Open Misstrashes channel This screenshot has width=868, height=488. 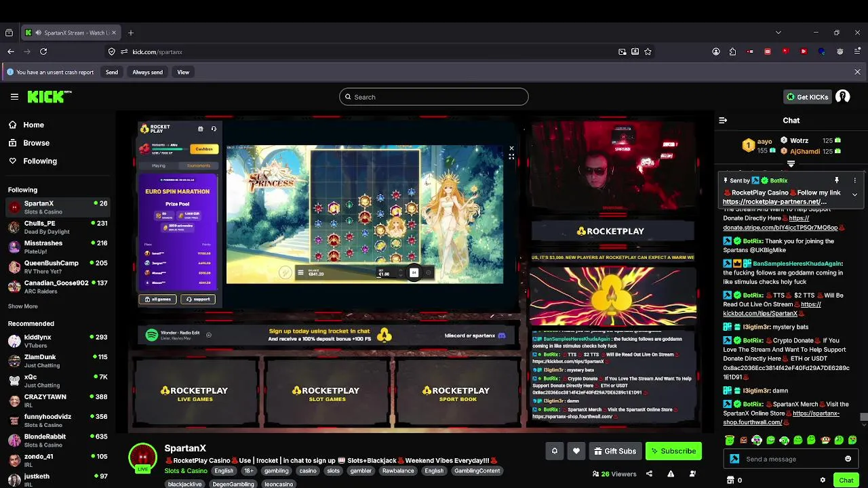[x=58, y=247]
